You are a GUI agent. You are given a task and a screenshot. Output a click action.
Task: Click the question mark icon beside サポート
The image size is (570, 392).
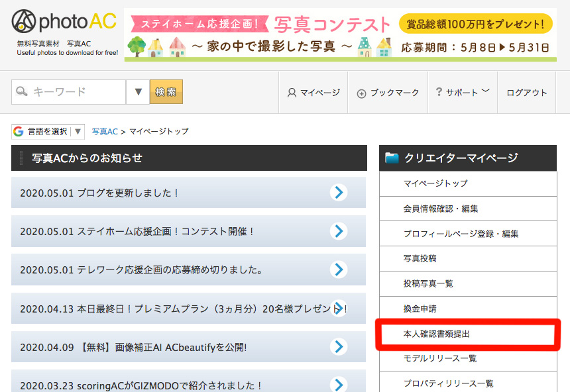pos(439,92)
